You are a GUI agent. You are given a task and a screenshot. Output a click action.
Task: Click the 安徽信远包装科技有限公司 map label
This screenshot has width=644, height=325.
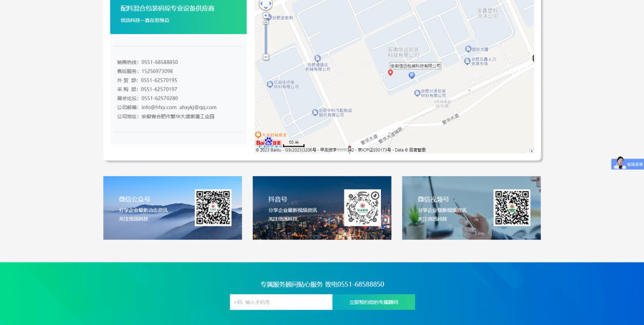tap(416, 66)
